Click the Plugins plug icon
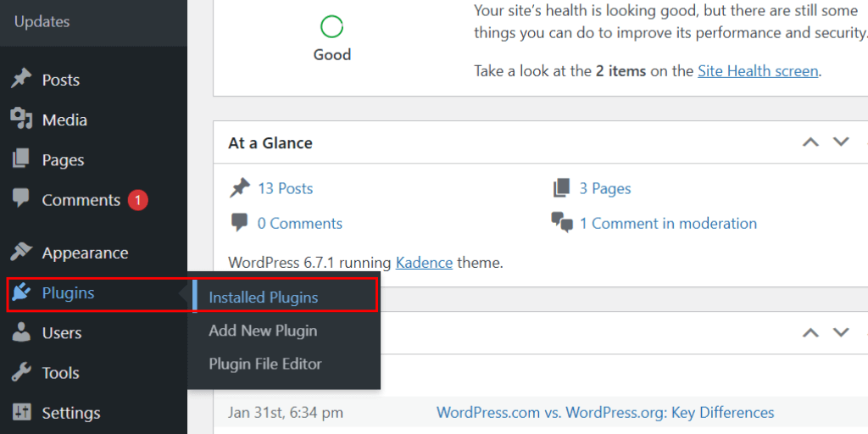Screen dimensions: 868x434 (21, 292)
